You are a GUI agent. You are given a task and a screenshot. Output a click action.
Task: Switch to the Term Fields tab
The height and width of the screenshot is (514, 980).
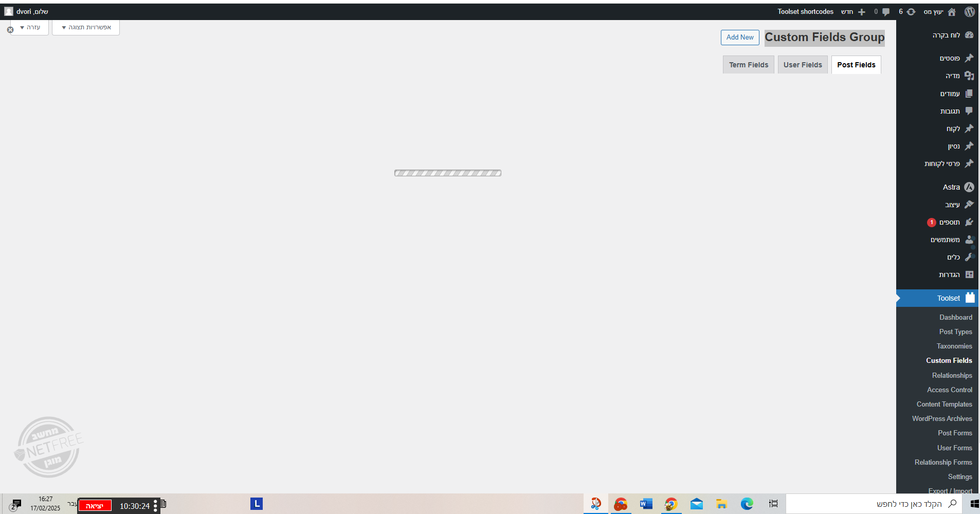coord(749,65)
